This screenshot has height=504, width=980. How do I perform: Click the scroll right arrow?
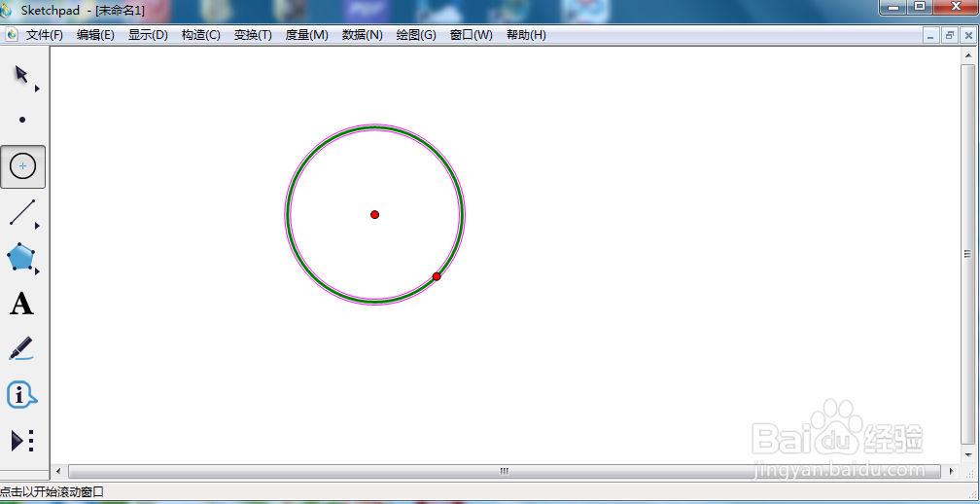pyautogui.click(x=952, y=471)
